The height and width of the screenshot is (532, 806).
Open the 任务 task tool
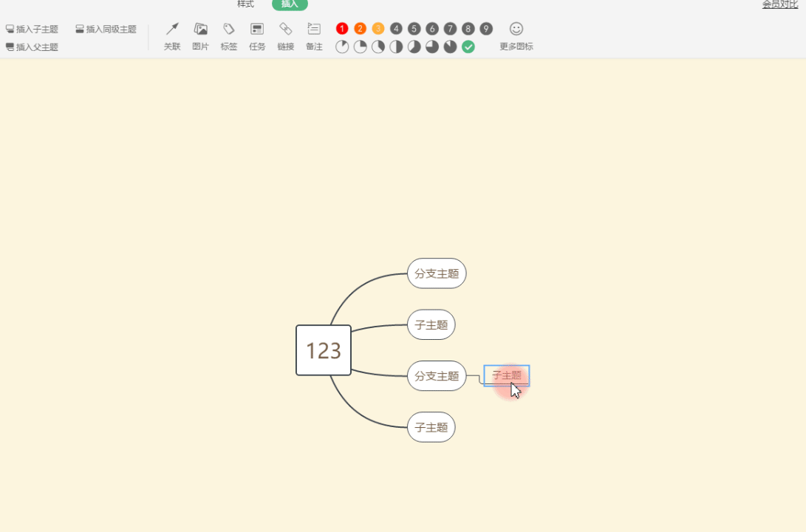point(257,30)
